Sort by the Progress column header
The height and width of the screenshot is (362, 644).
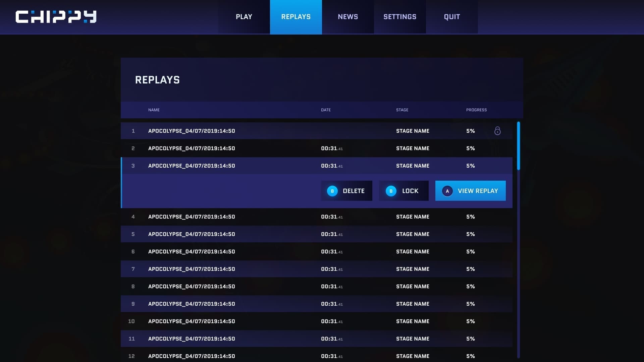point(476,110)
